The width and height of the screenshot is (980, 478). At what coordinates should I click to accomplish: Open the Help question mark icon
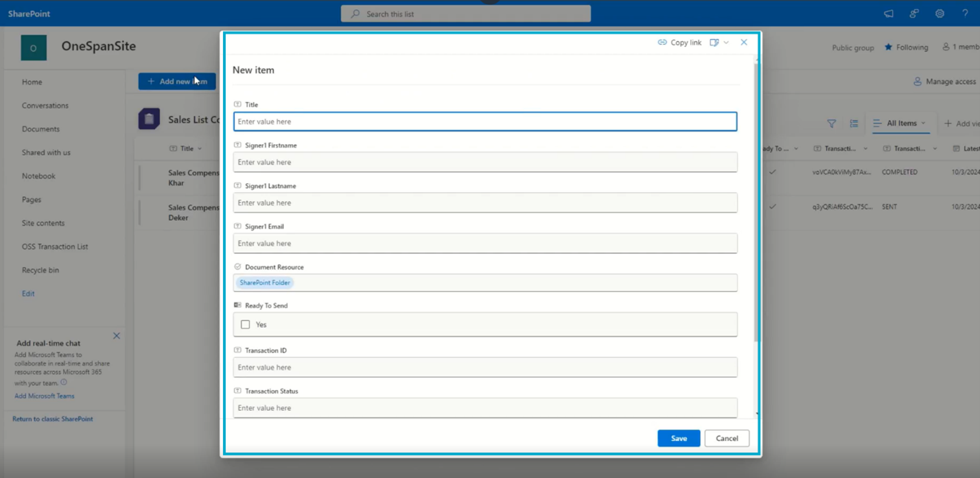click(x=965, y=14)
